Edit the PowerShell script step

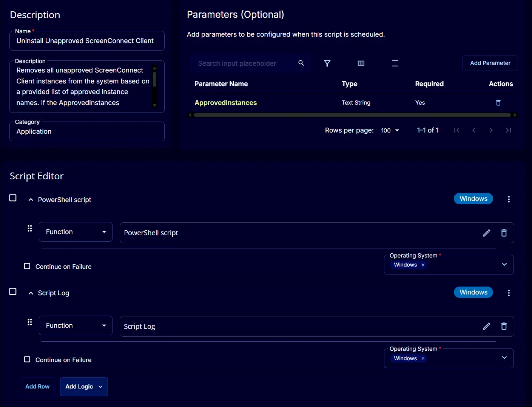(x=486, y=233)
